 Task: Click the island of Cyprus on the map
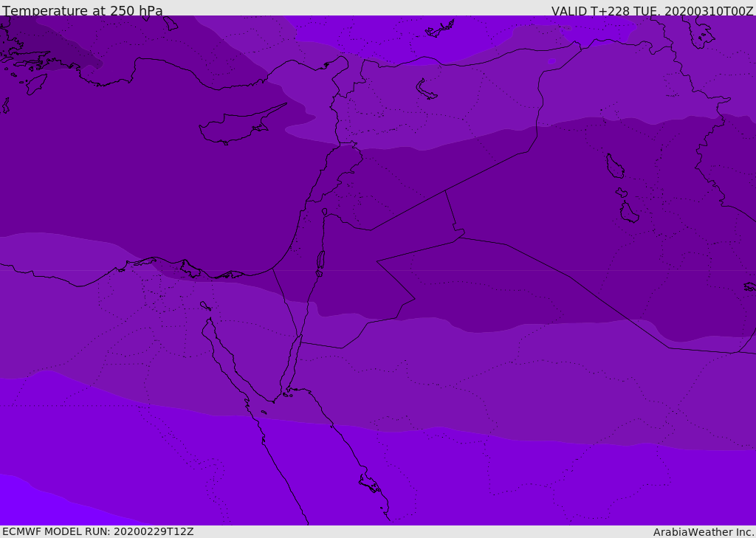click(237, 127)
